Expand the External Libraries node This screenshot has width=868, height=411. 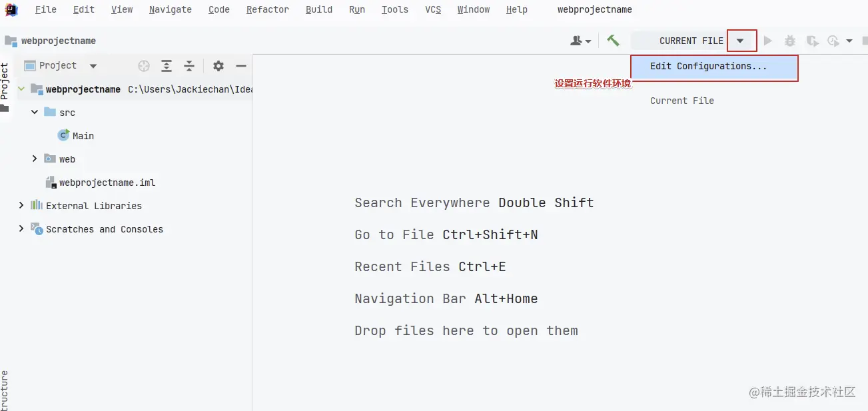21,205
